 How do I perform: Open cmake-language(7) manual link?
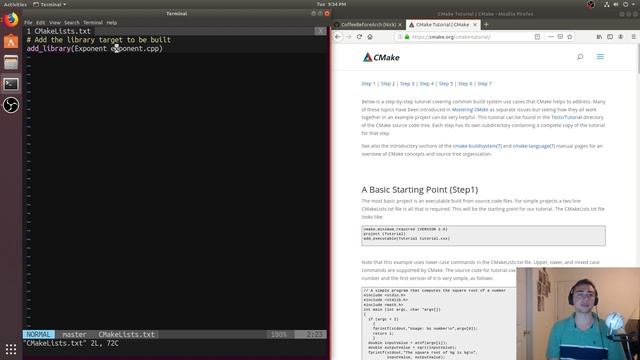pyautogui.click(x=533, y=146)
